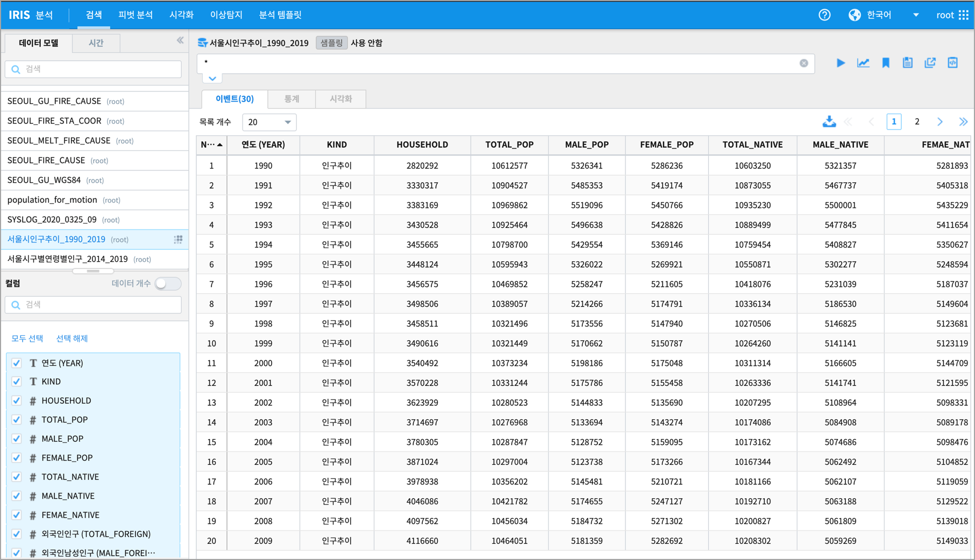The height and width of the screenshot is (560, 975).
Task: Switch to the 통계 tab
Action: (x=291, y=99)
